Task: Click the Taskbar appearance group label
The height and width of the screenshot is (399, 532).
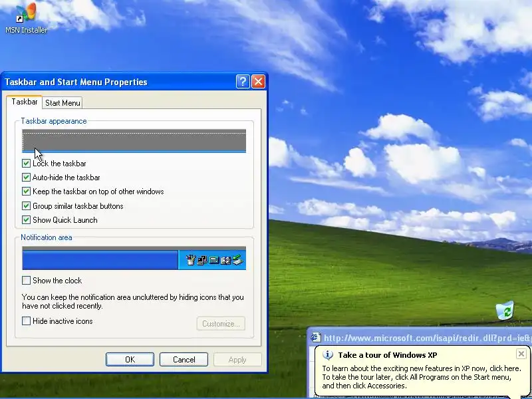Action: [x=54, y=121]
